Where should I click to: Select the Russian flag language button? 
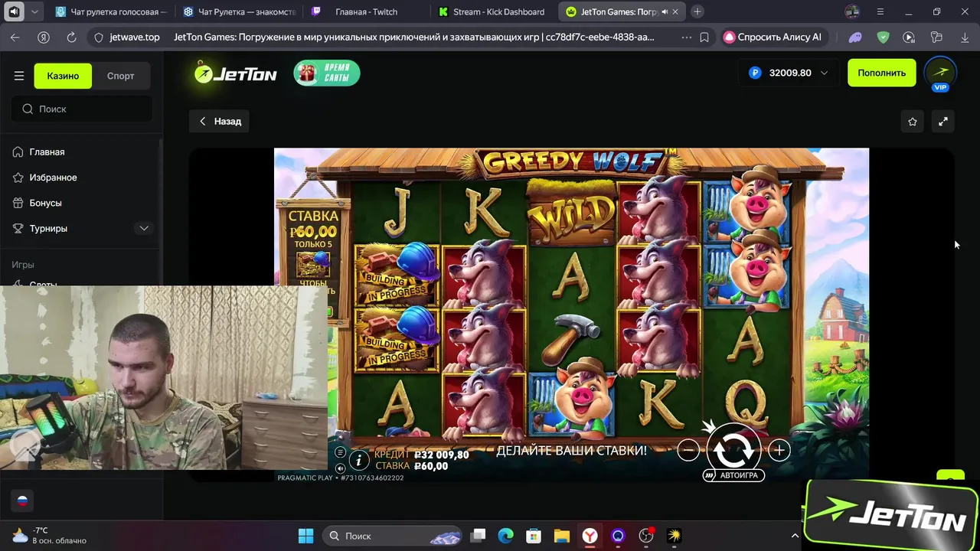(22, 500)
